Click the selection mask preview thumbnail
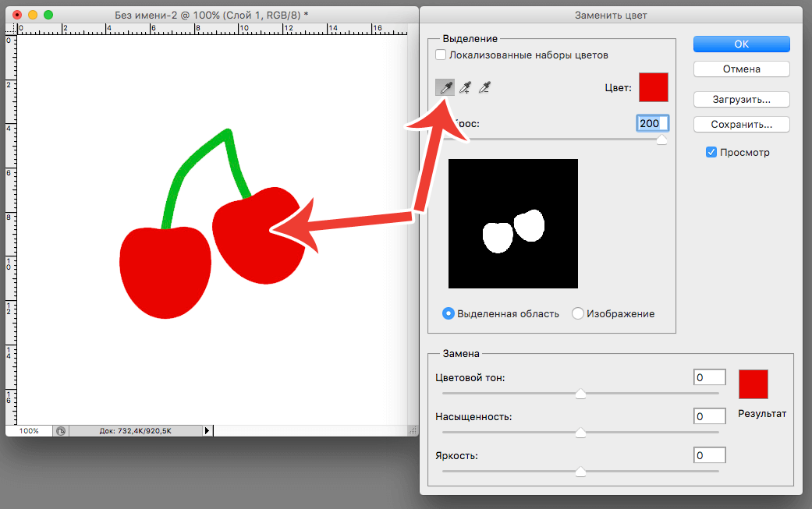The width and height of the screenshot is (812, 509). (x=513, y=224)
